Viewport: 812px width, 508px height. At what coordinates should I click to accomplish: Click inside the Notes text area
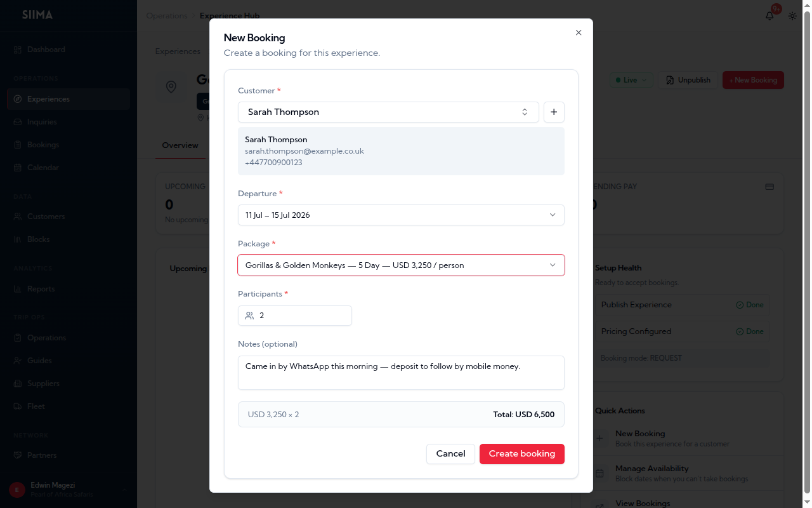pos(401,373)
